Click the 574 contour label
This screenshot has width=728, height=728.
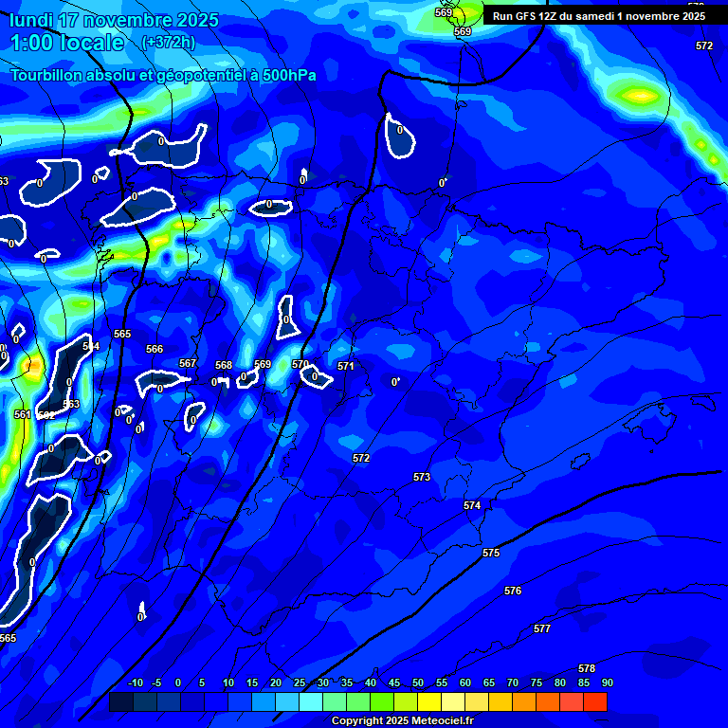[x=472, y=505]
